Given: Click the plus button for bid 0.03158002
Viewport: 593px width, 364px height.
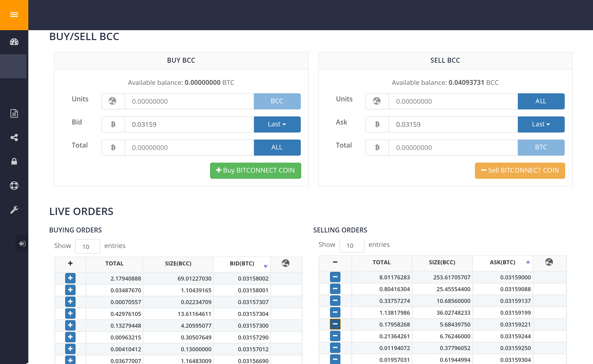Looking at the screenshot, I should pyautogui.click(x=70, y=278).
